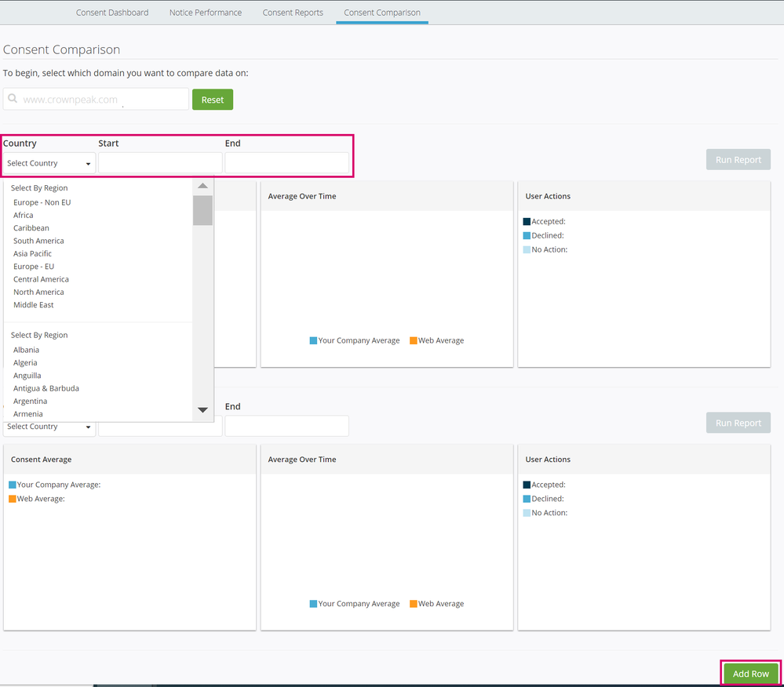Viewport: 784px width, 687px height.
Task: Click the Declined swatch in first User Actions
Action: [x=527, y=235]
